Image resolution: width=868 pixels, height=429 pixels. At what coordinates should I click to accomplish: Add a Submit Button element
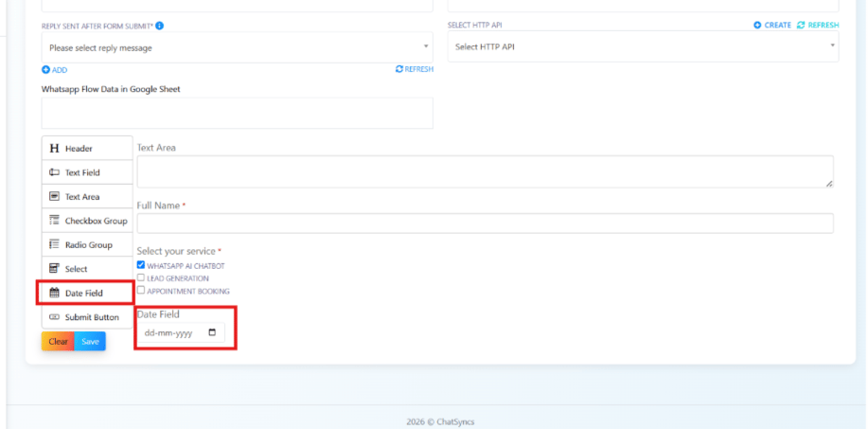coord(87,317)
